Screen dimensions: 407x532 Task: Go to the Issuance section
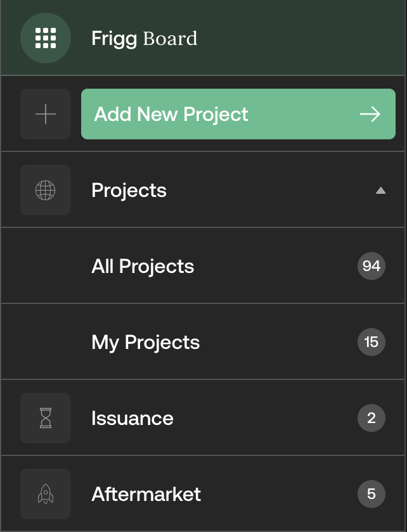coord(132,418)
